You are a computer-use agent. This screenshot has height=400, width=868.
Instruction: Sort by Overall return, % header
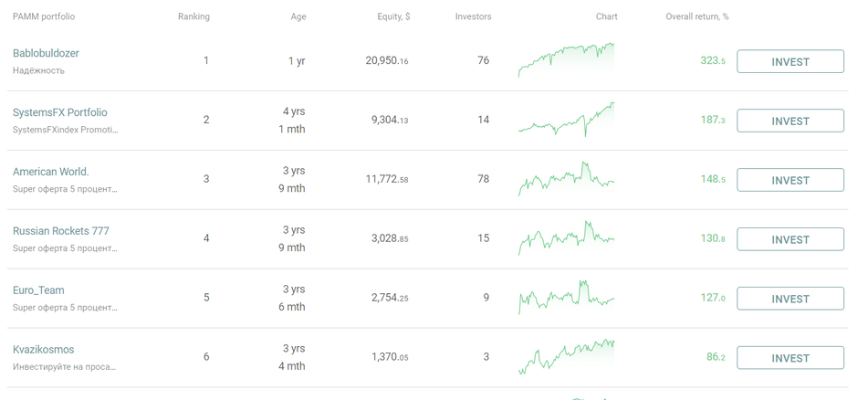696,16
